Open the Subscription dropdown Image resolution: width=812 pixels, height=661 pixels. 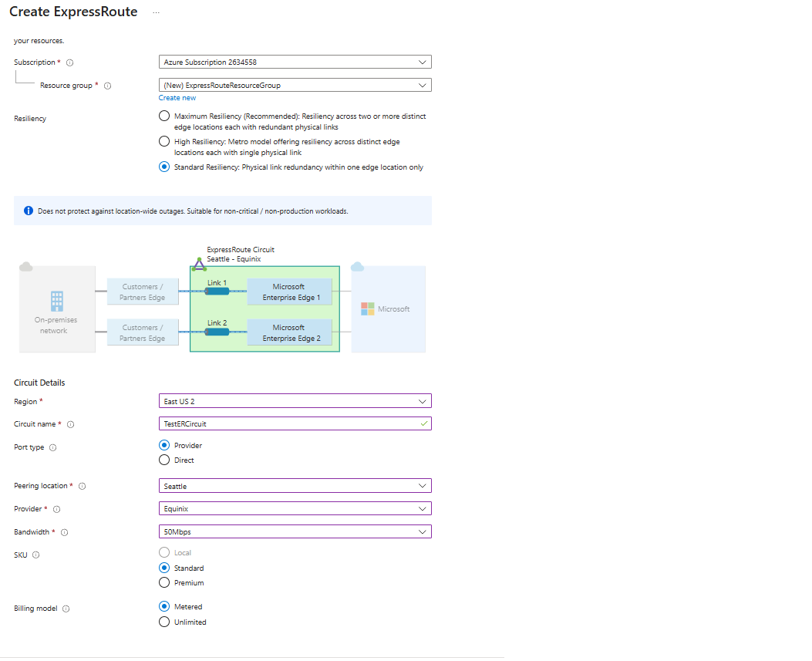pyautogui.click(x=295, y=62)
